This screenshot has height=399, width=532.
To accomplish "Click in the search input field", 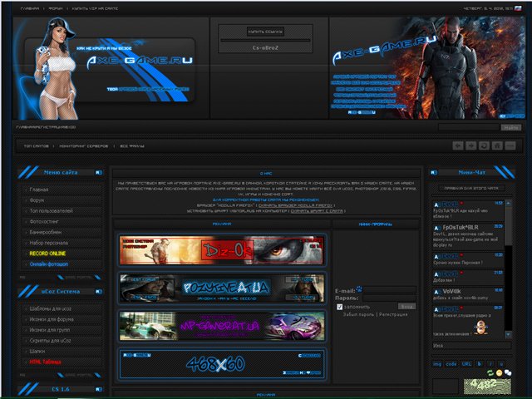I will [469, 127].
